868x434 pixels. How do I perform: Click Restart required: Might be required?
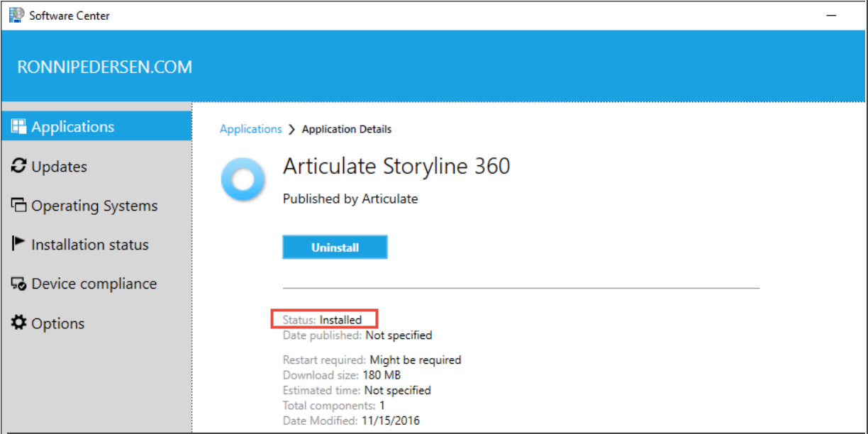click(x=372, y=360)
